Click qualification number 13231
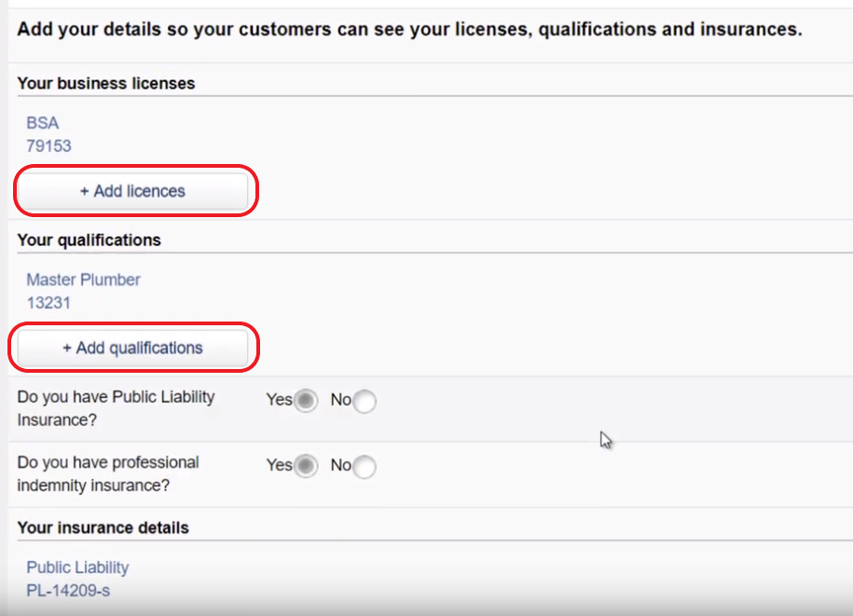Screen dimensions: 853x616 coord(49,303)
